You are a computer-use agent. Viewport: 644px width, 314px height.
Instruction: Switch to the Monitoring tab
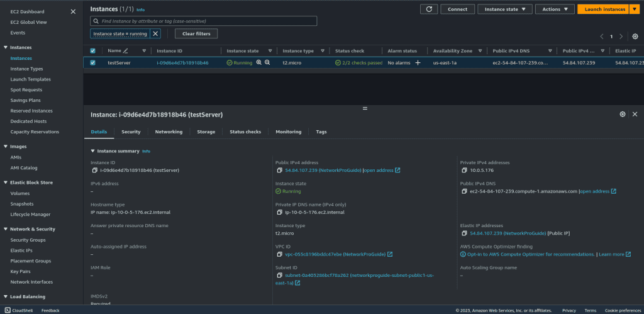tap(288, 132)
